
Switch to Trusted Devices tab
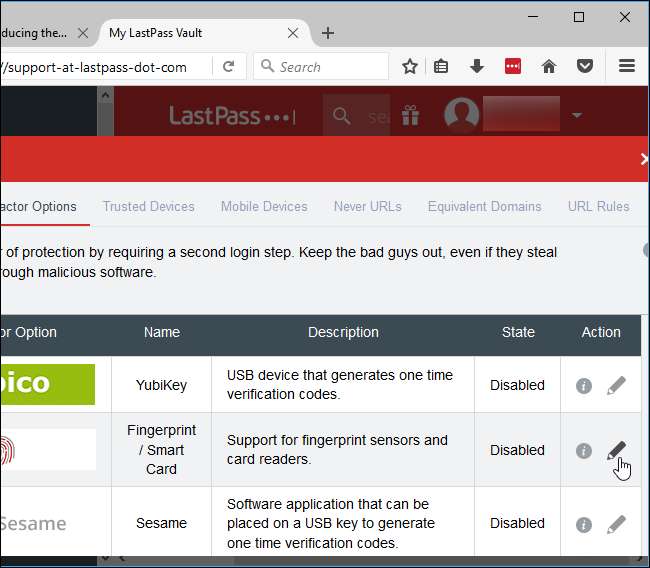coord(148,206)
